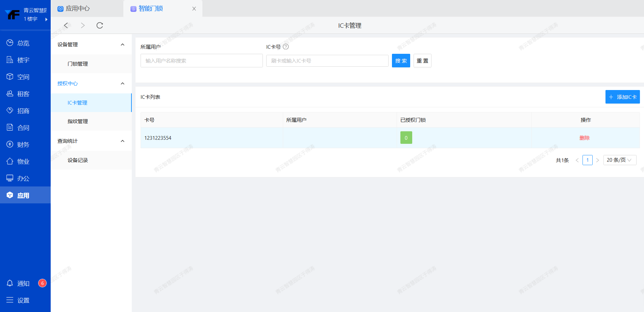This screenshot has width=644, height=312.
Task: Click the blue 搜索 button
Action: click(x=401, y=61)
